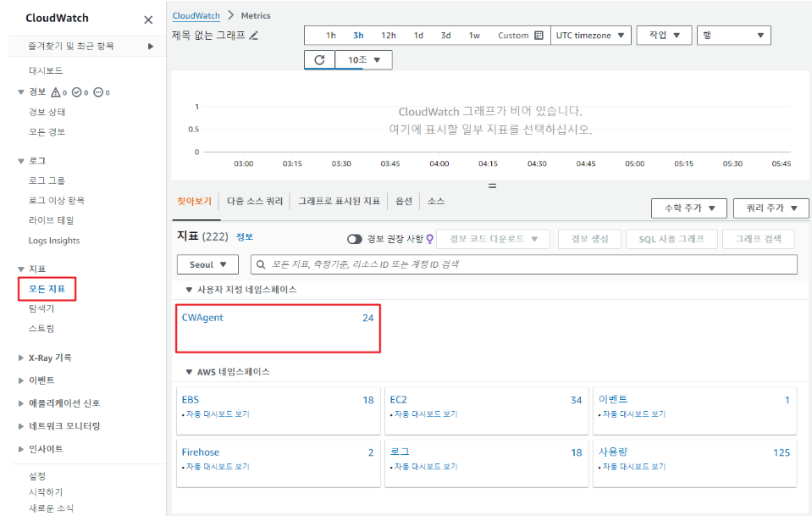The height and width of the screenshot is (516, 812).
Task: Select the 1w time range
Action: pyautogui.click(x=474, y=36)
